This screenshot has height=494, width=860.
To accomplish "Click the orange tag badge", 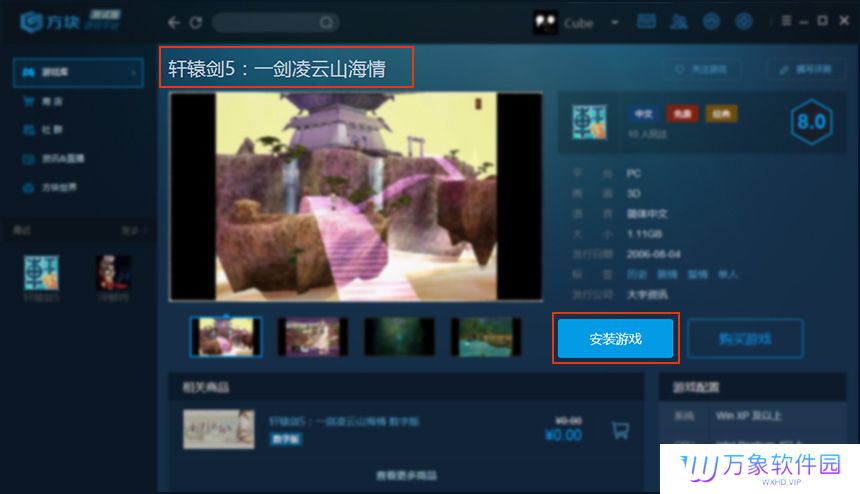I will pos(721,113).
